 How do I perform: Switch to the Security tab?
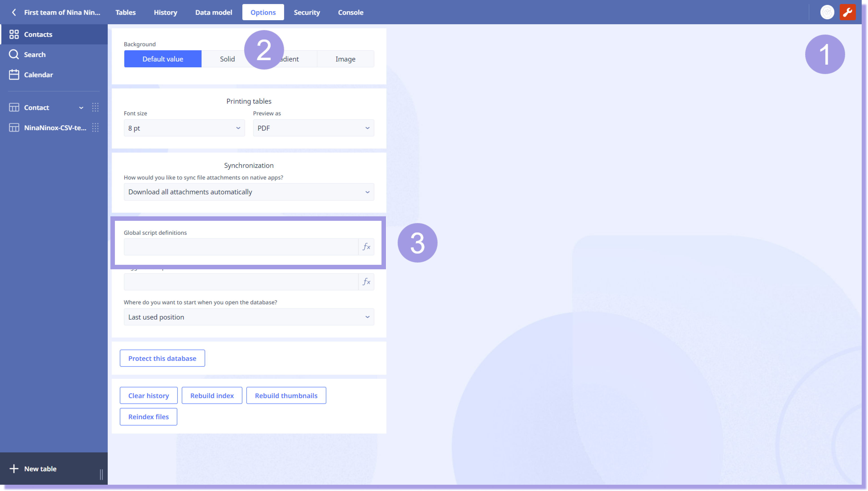click(x=307, y=13)
